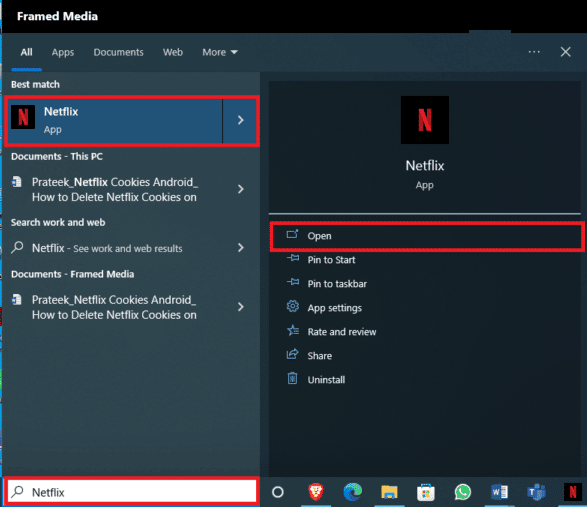The width and height of the screenshot is (587, 509).
Task: Expand Netflix web results chevron
Action: (x=241, y=248)
